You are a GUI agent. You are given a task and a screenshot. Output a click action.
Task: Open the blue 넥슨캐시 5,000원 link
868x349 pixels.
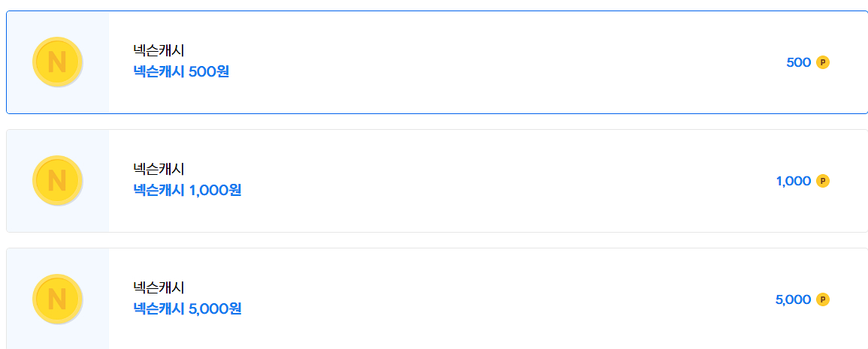click(x=187, y=308)
